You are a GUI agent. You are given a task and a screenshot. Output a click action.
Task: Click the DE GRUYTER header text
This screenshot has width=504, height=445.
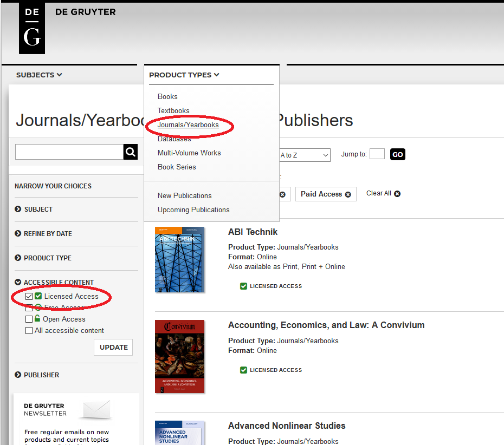pos(86,12)
